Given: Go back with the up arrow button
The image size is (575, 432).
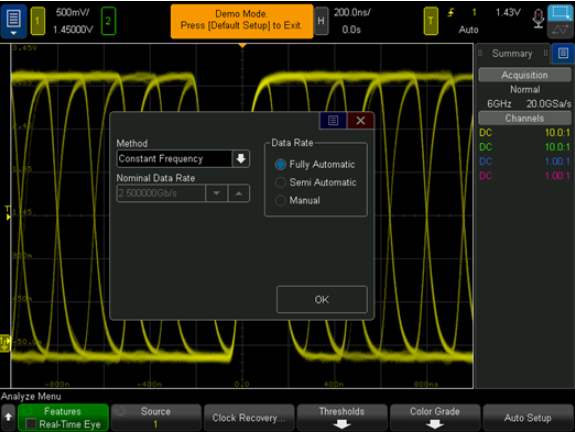Looking at the screenshot, I should pos(8,417).
